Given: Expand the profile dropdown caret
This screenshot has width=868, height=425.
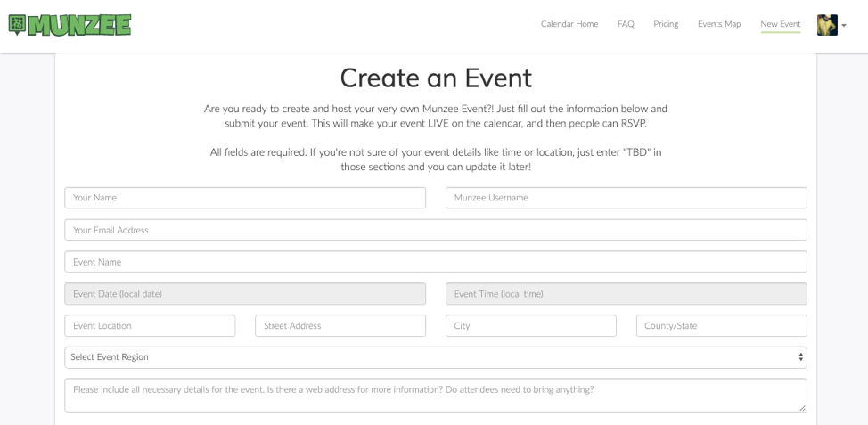Looking at the screenshot, I should (844, 26).
